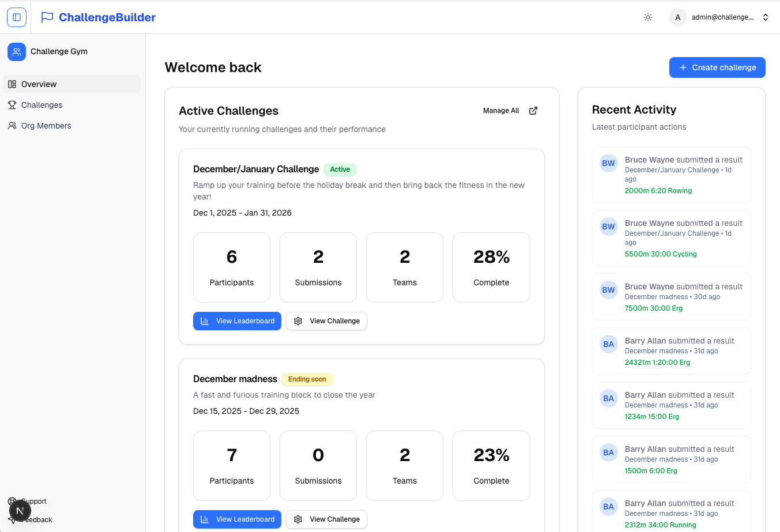Image resolution: width=780 pixels, height=532 pixels.
Task: Click gear icon in December madness View Challenge
Action: coord(298,519)
